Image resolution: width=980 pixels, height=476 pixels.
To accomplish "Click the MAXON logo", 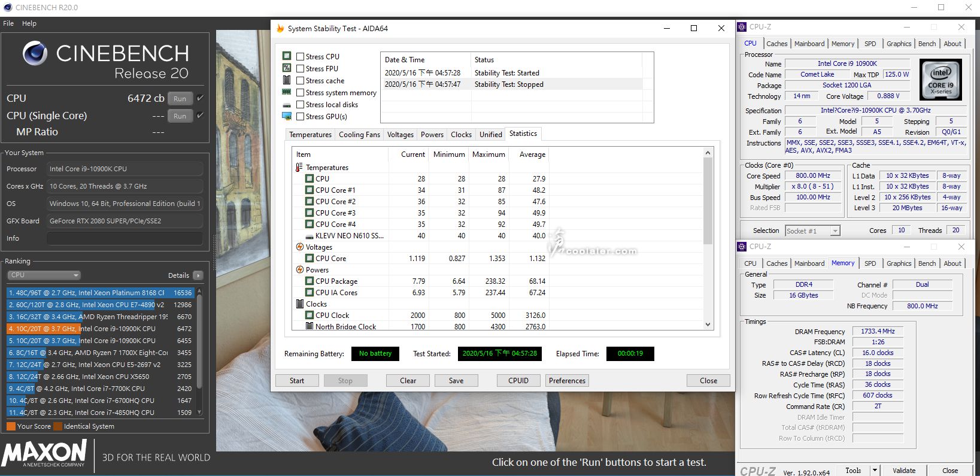I will (45, 453).
